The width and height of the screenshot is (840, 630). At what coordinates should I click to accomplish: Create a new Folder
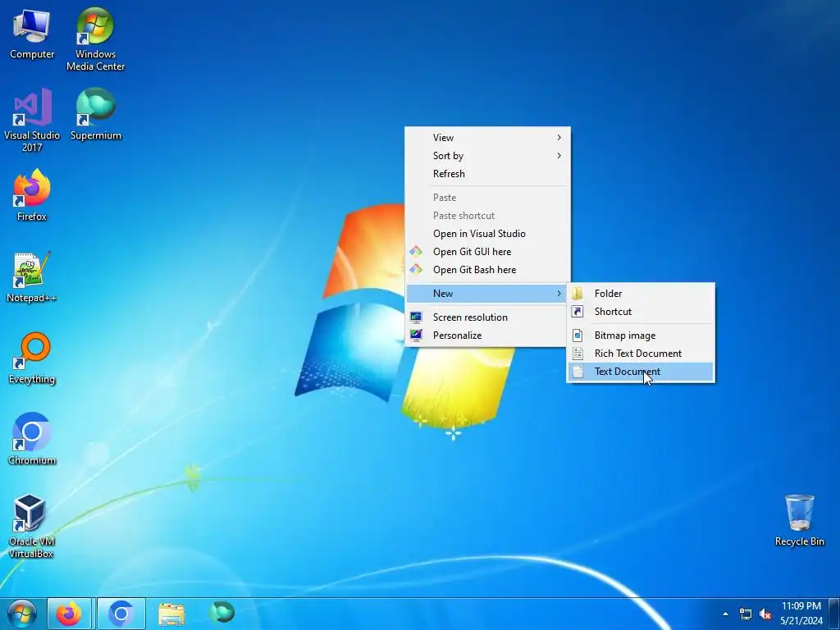641,294
